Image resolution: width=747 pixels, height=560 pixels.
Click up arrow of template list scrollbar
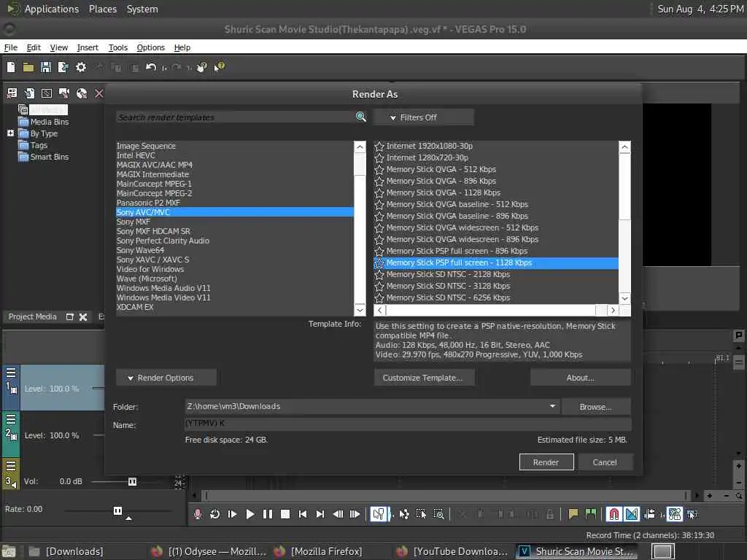tap(624, 147)
